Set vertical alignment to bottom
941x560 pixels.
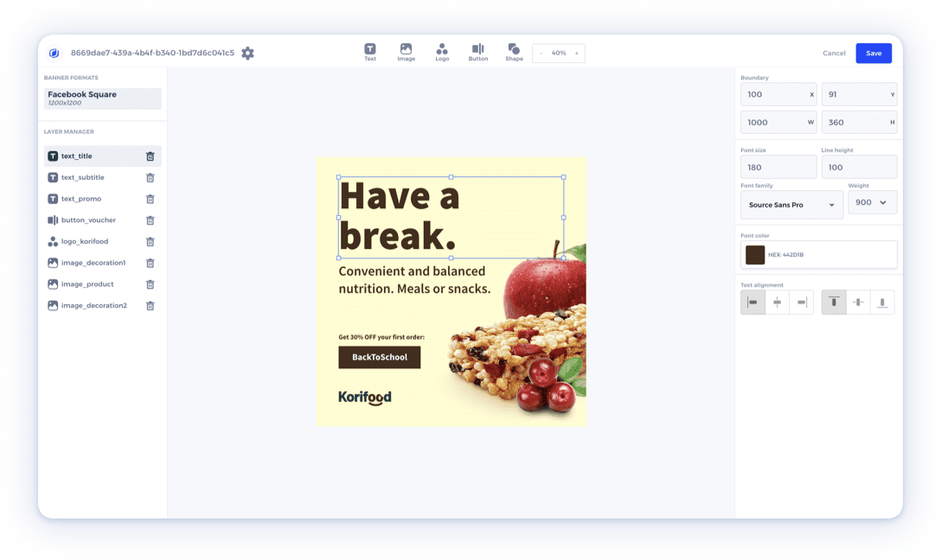(x=882, y=302)
